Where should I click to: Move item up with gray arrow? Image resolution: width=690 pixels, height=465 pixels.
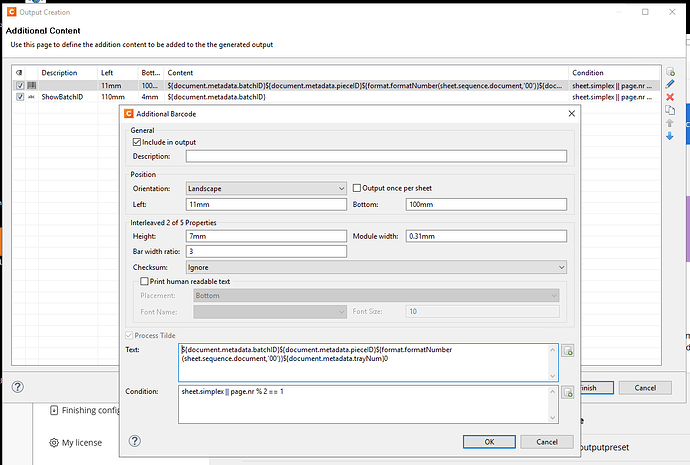[x=670, y=123]
